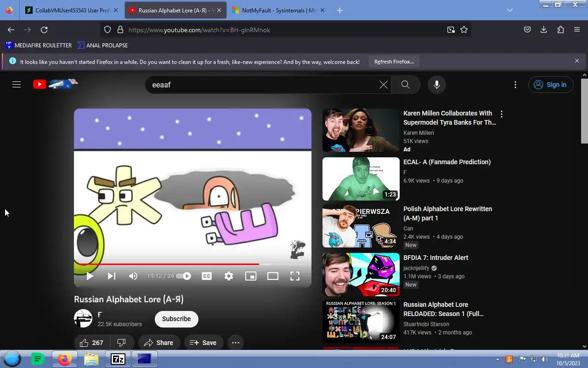Screen dimensions: 588x368
Task: List all tabs dropdown arrow
Action: click(x=509, y=10)
